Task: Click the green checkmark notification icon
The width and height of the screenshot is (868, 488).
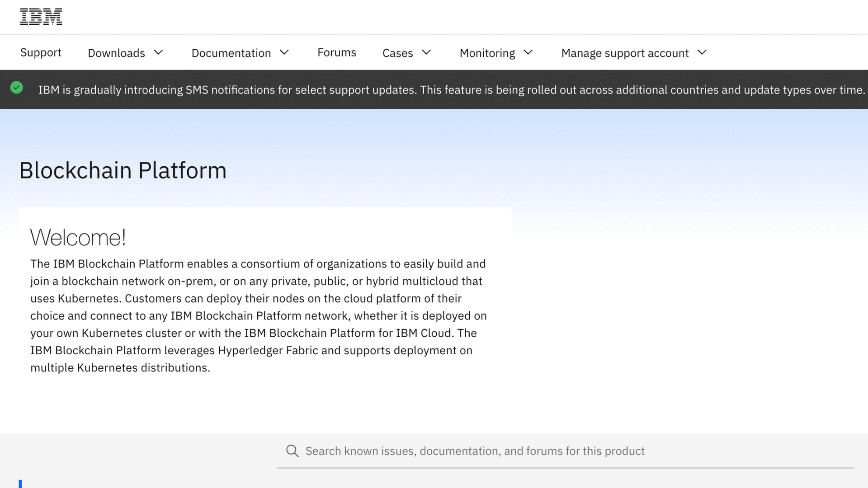Action: coord(17,88)
